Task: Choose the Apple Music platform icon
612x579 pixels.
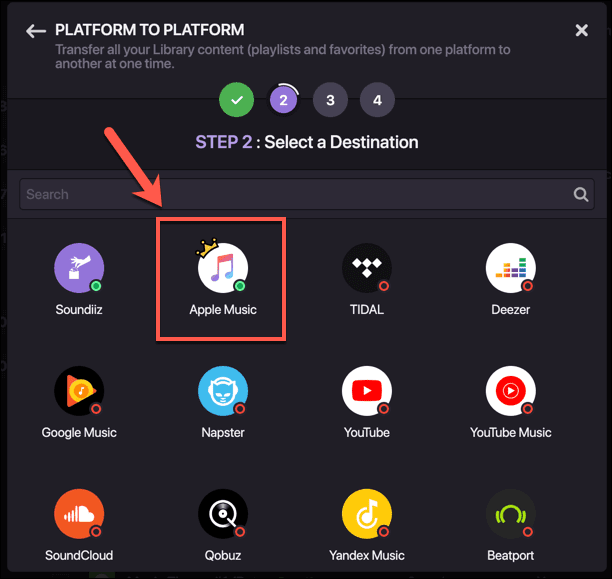Action: [223, 268]
